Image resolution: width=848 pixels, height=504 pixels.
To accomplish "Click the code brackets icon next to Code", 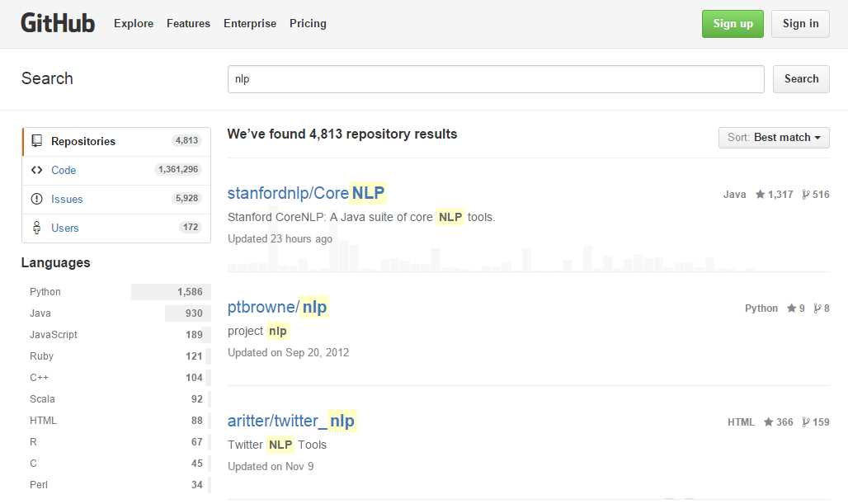I will pyautogui.click(x=37, y=170).
